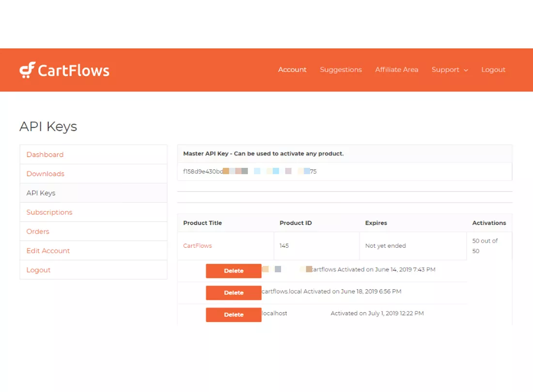Click the Master API Key value
This screenshot has height=392, width=533.
coord(250,171)
